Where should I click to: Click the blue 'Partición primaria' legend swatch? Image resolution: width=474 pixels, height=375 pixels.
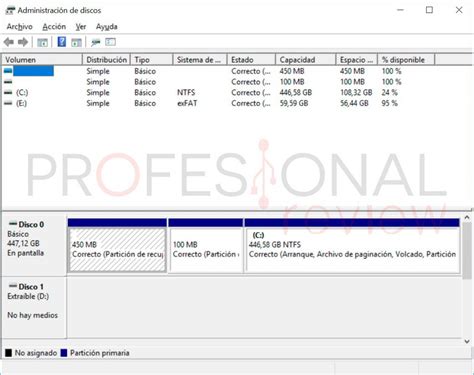(x=64, y=353)
